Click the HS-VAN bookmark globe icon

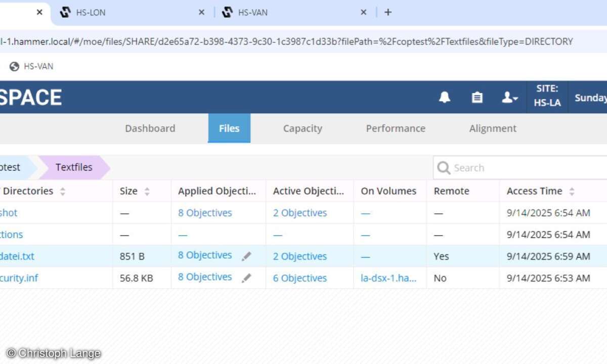point(15,66)
